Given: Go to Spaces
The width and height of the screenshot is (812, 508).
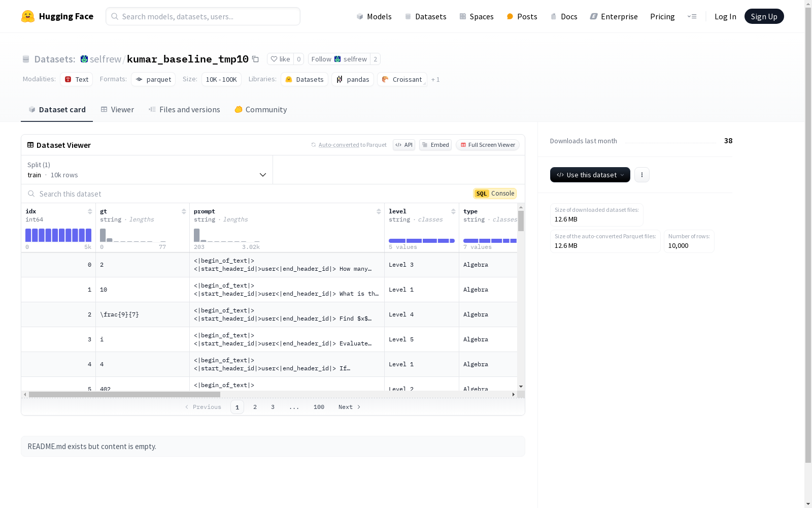Looking at the screenshot, I should 477,16.
